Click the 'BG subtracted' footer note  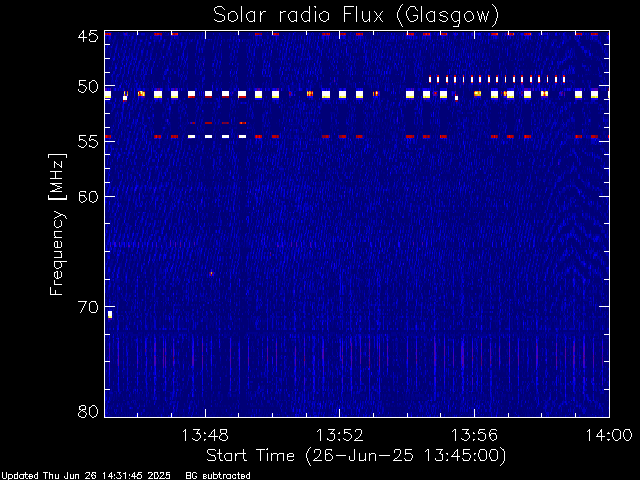click(218, 476)
